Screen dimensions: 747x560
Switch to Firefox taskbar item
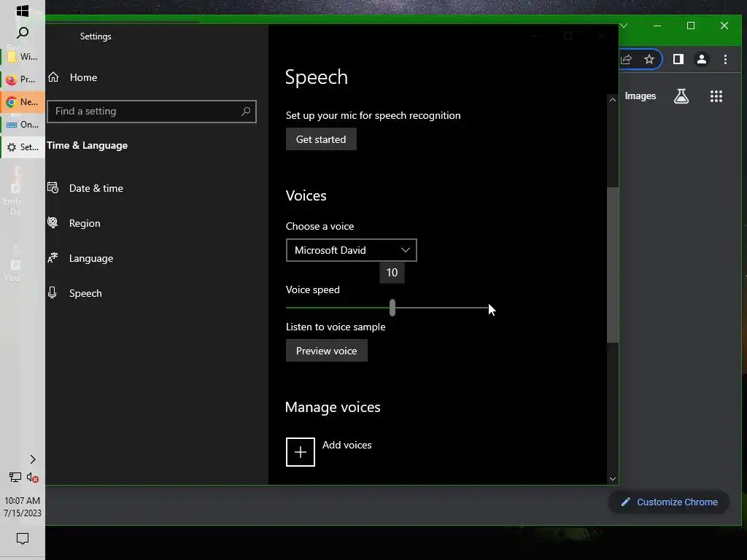pos(23,79)
